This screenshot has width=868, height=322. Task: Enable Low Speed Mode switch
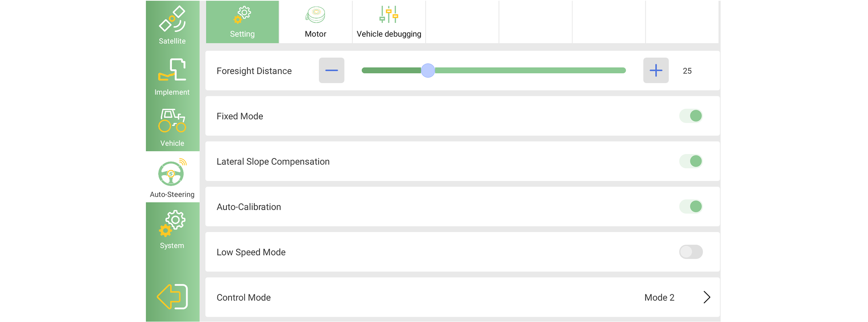(x=691, y=252)
